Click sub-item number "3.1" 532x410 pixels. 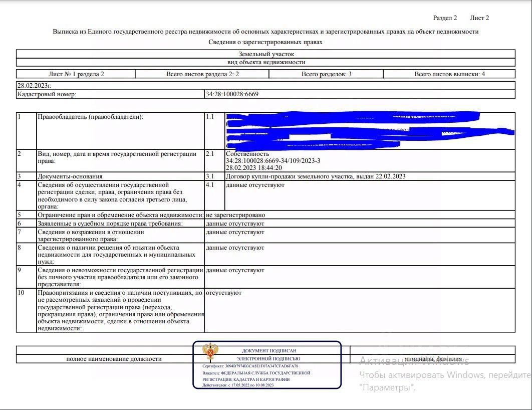coord(210,176)
